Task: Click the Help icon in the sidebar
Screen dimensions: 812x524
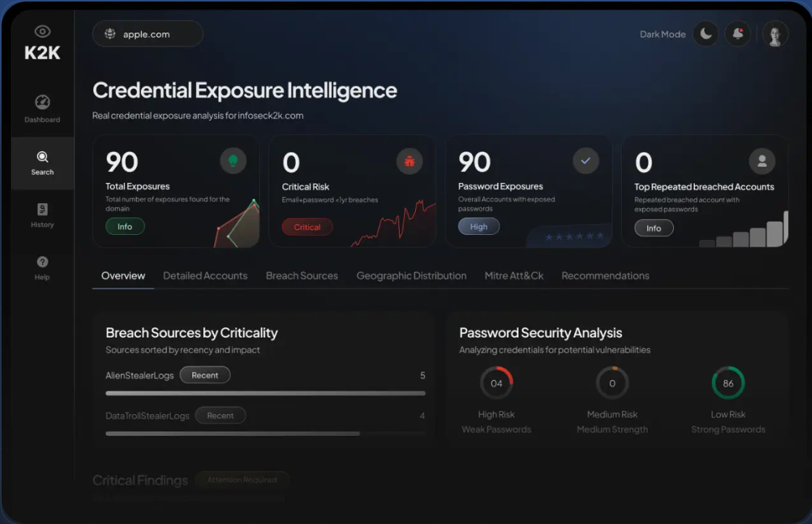Action: pyautogui.click(x=42, y=262)
